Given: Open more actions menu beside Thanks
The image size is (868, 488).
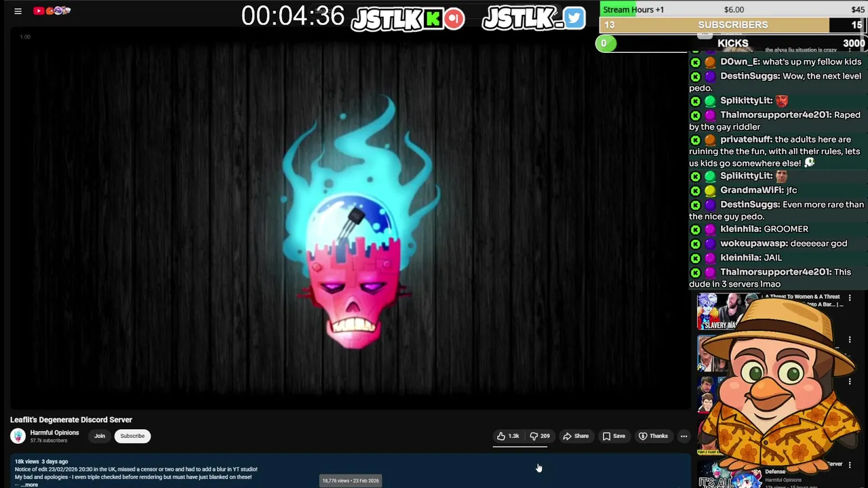Looking at the screenshot, I should [x=684, y=436].
